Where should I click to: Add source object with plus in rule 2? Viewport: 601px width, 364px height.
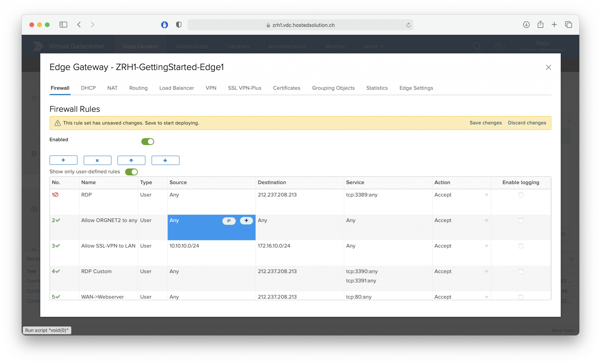pos(246,220)
